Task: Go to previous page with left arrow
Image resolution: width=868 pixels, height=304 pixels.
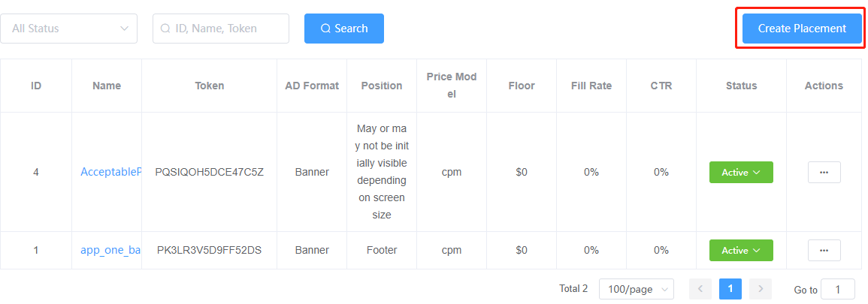Action: tap(700, 289)
